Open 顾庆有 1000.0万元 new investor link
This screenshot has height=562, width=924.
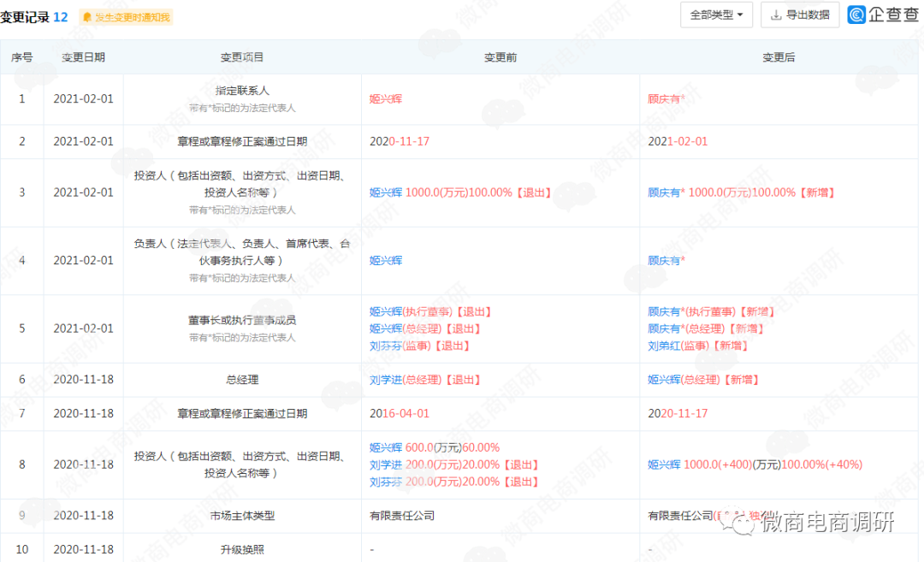741,192
